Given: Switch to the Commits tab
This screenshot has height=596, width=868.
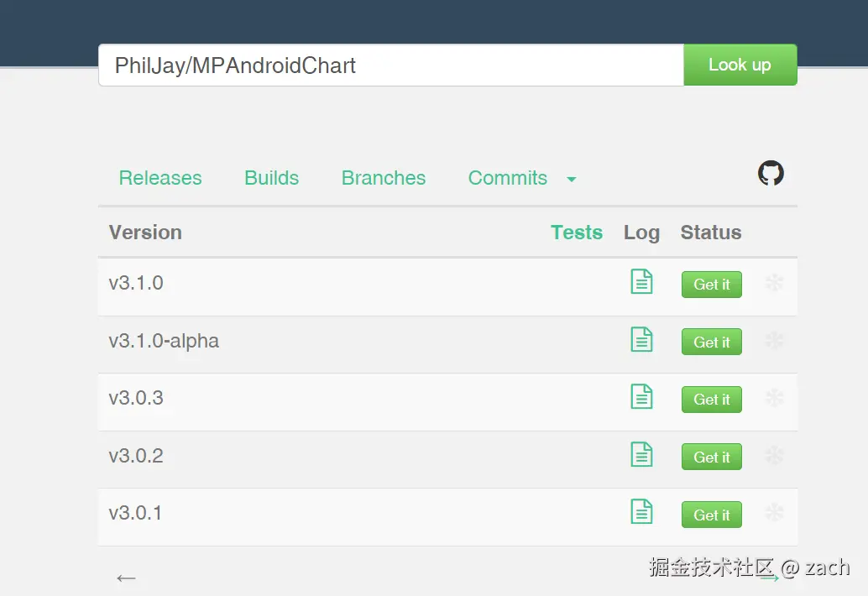Looking at the screenshot, I should 508,178.
